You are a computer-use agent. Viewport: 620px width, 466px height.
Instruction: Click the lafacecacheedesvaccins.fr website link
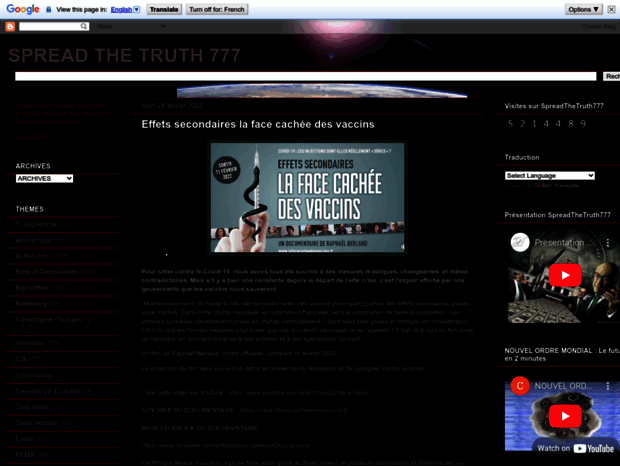[x=293, y=410]
